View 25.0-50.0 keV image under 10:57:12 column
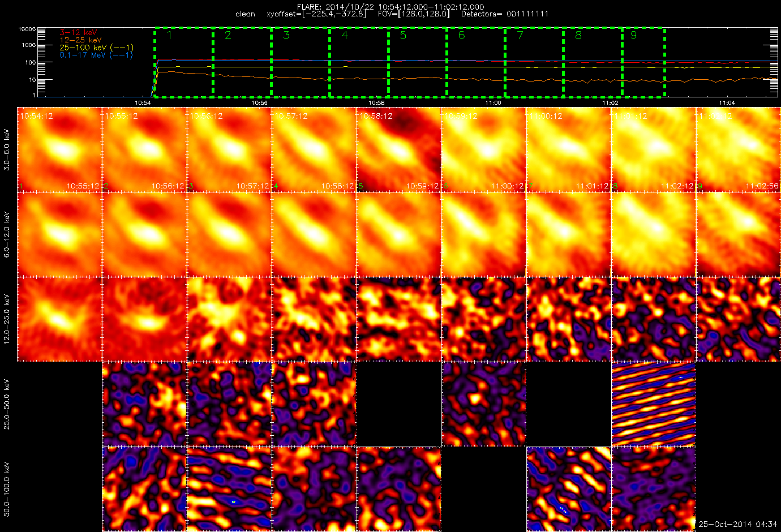 pos(314,404)
